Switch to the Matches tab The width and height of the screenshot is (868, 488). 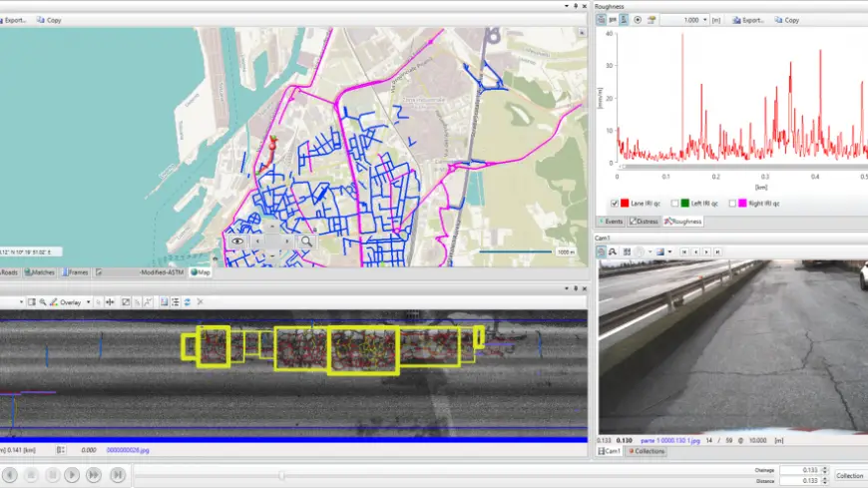(39, 272)
